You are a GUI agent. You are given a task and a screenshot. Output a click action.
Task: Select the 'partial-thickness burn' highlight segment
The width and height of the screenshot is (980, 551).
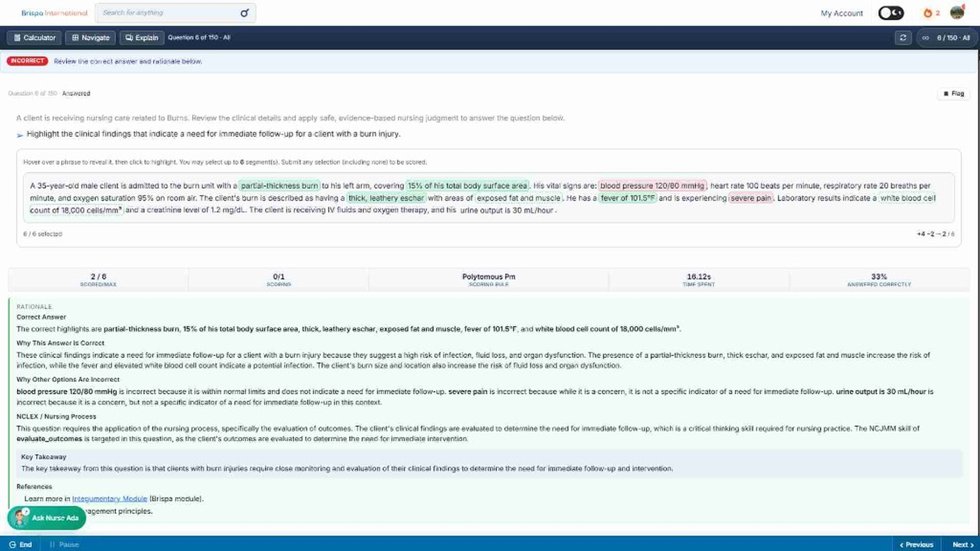pos(279,186)
